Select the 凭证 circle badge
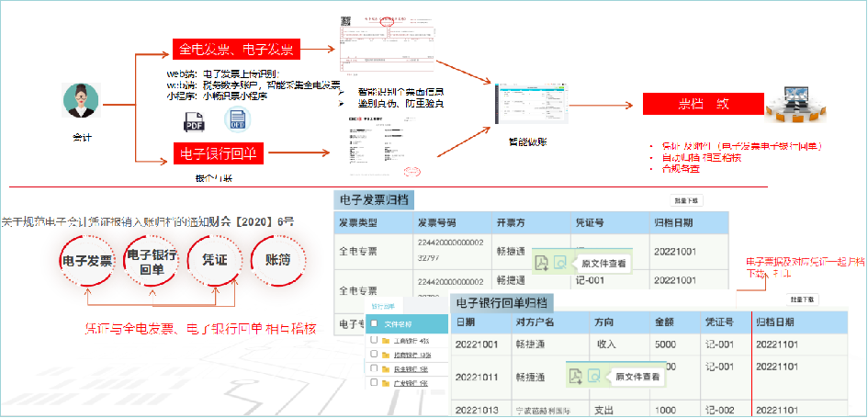This screenshot has height=418, width=868. point(215,261)
